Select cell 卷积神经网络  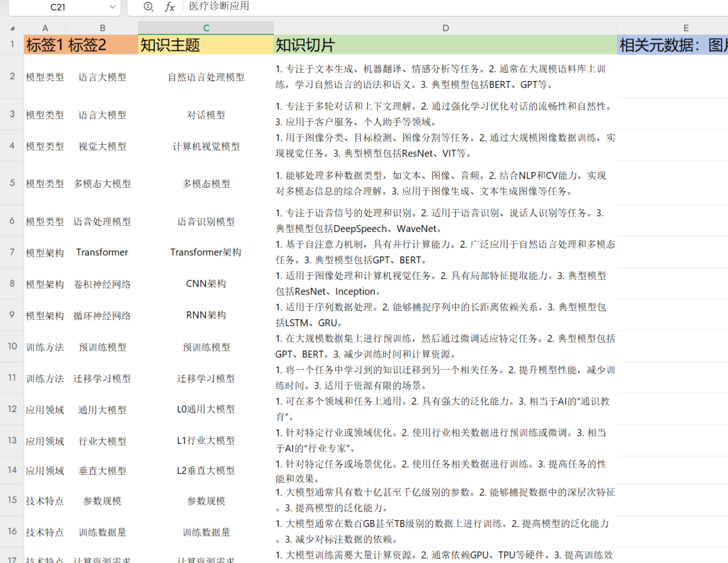tap(102, 284)
